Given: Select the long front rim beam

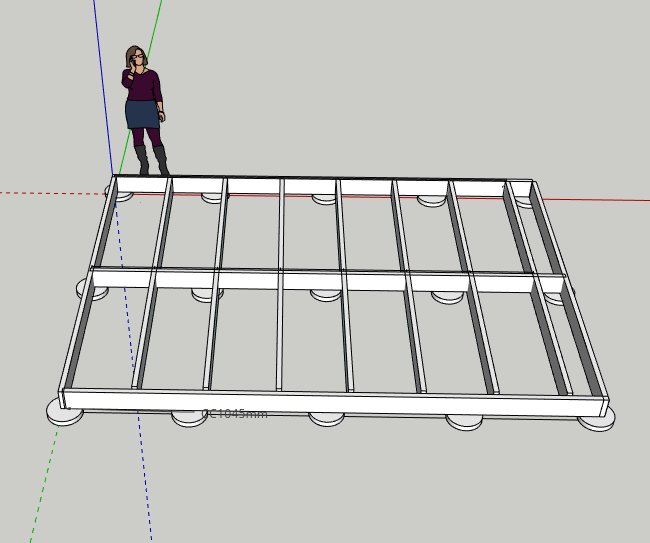Looking at the screenshot, I should tap(334, 402).
